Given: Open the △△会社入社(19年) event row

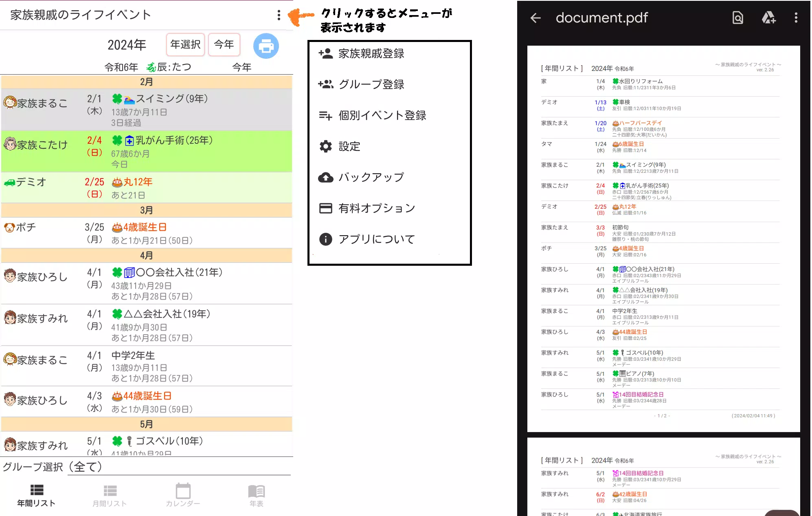Looking at the screenshot, I should (147, 325).
